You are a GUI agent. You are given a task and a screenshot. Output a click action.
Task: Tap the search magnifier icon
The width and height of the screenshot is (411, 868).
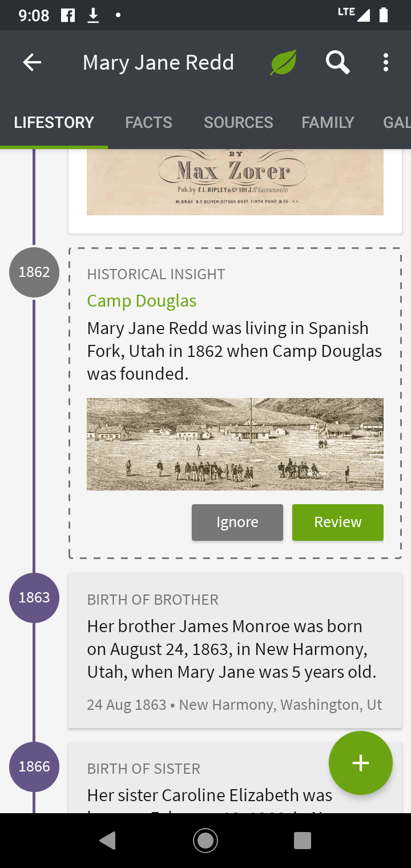pyautogui.click(x=337, y=62)
